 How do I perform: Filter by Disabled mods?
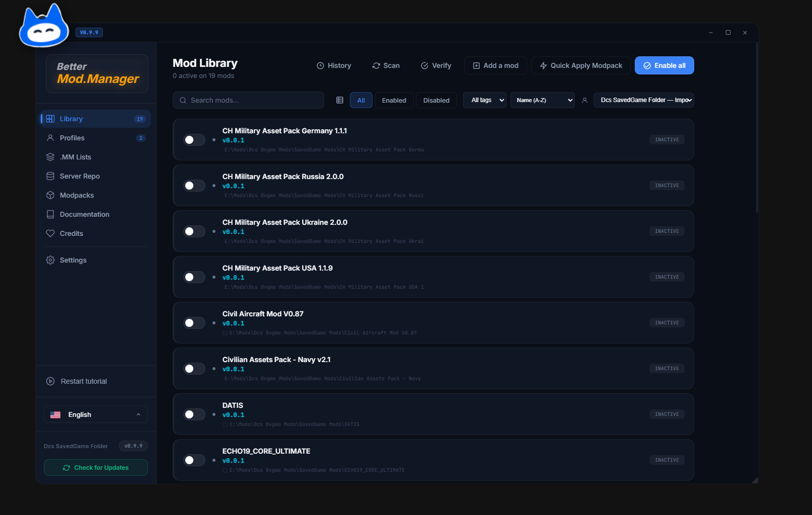point(436,100)
